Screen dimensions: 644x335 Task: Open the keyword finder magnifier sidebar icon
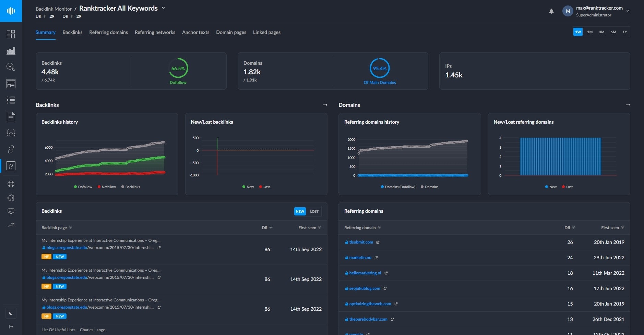click(x=11, y=67)
